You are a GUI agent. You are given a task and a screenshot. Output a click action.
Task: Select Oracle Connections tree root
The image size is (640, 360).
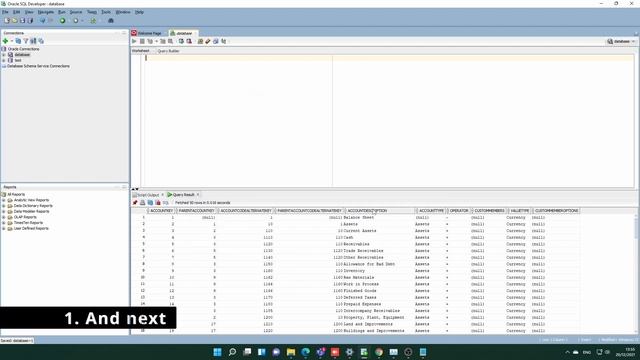click(x=23, y=49)
